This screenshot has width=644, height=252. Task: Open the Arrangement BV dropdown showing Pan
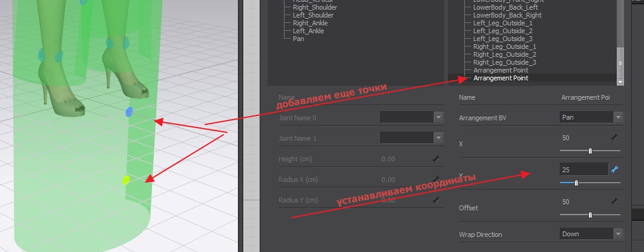tap(591, 118)
